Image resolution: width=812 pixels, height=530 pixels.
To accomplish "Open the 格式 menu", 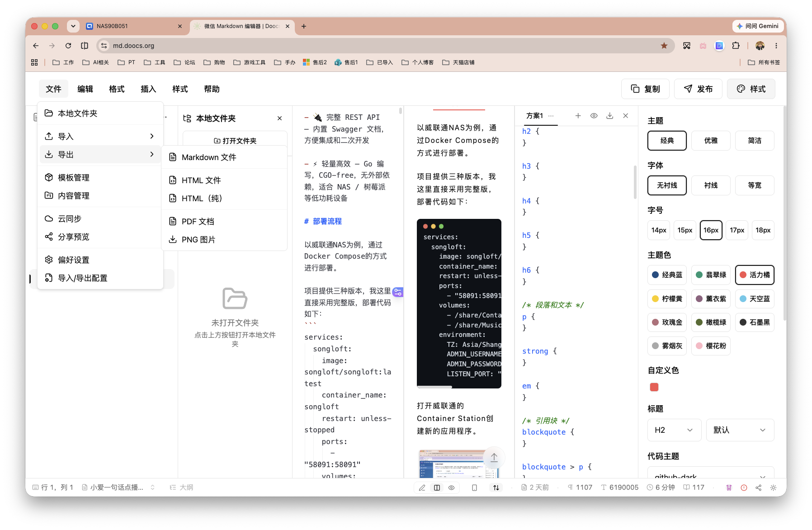I will point(117,89).
